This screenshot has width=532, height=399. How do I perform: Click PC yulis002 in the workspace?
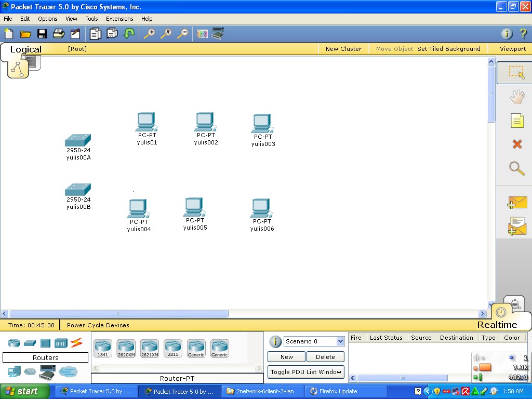(206, 122)
